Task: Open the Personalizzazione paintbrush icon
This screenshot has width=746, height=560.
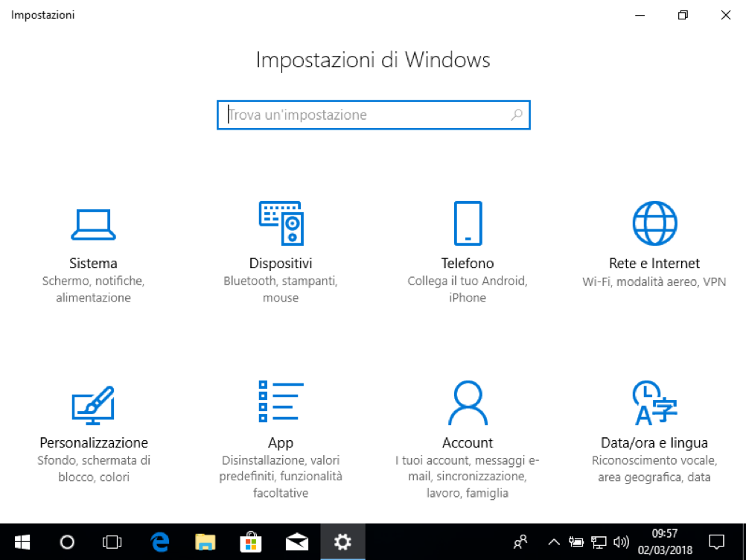Action: pyautogui.click(x=93, y=405)
